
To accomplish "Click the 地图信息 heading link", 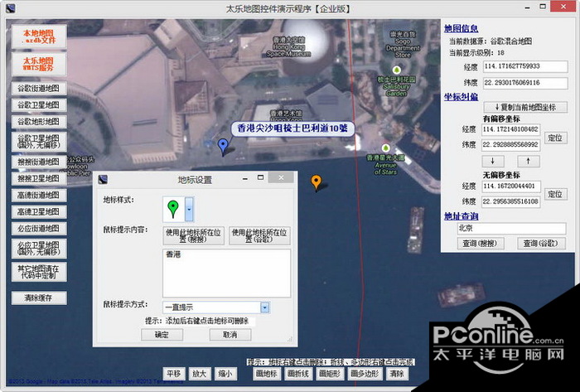I will (461, 28).
